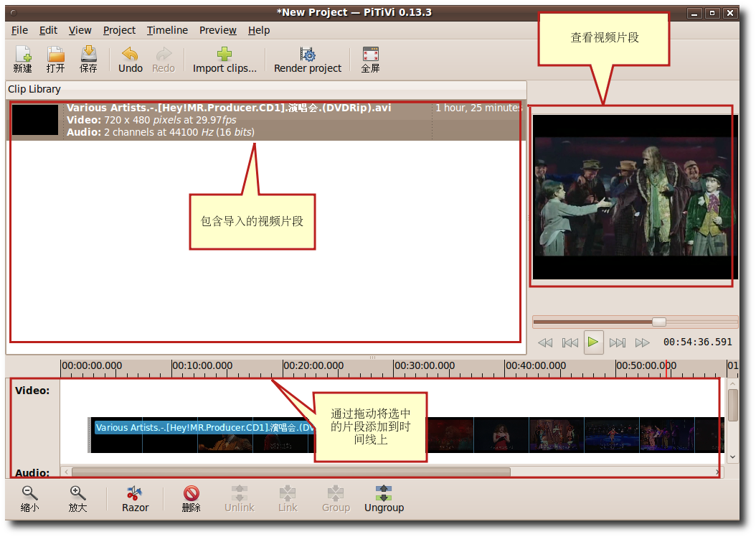This screenshot has height=537, width=756.
Task: Click the horizontal scrollbar left arrow
Action: [67, 472]
